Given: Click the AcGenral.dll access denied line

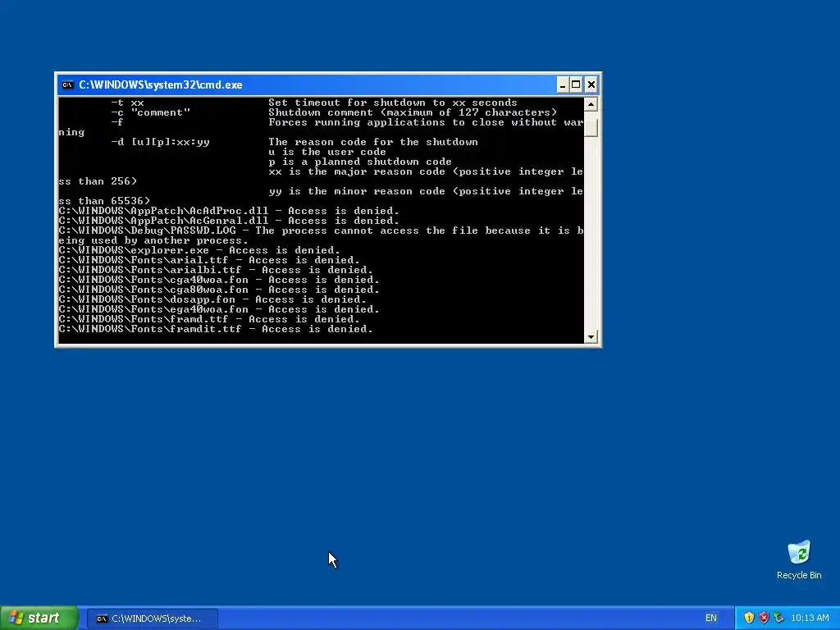Looking at the screenshot, I should [229, 221].
